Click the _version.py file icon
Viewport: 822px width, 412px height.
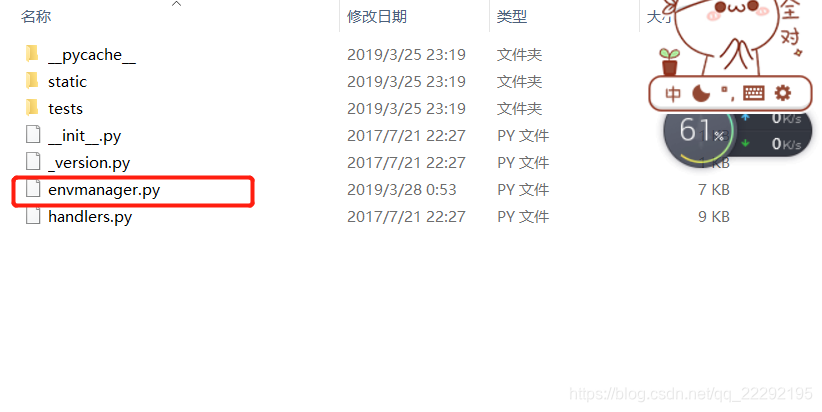coord(33,162)
